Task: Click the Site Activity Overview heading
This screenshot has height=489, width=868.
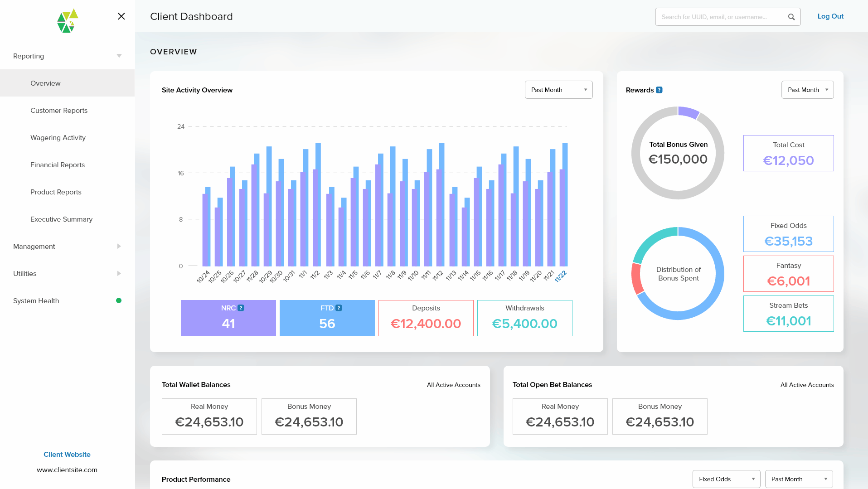Action: [197, 90]
